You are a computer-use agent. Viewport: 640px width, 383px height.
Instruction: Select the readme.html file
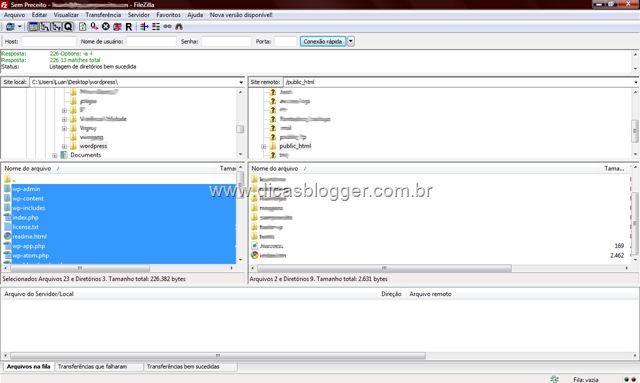click(x=29, y=236)
